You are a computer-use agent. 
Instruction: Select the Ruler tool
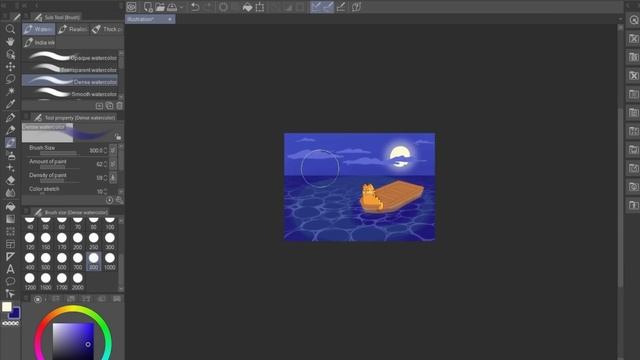(x=10, y=257)
